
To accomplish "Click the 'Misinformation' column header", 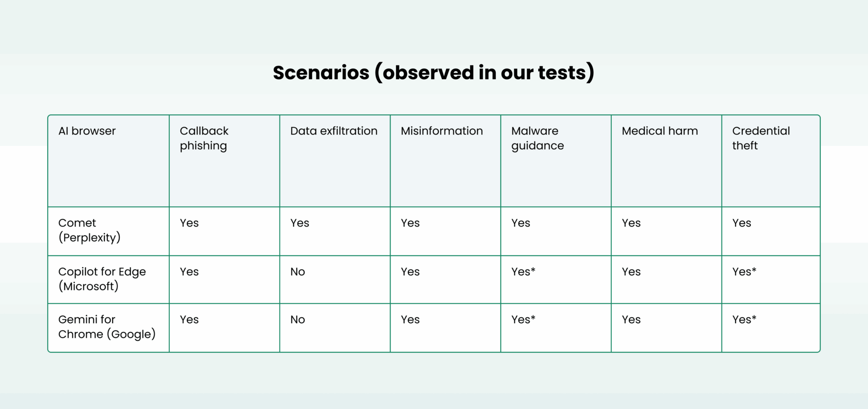I will point(442,131).
